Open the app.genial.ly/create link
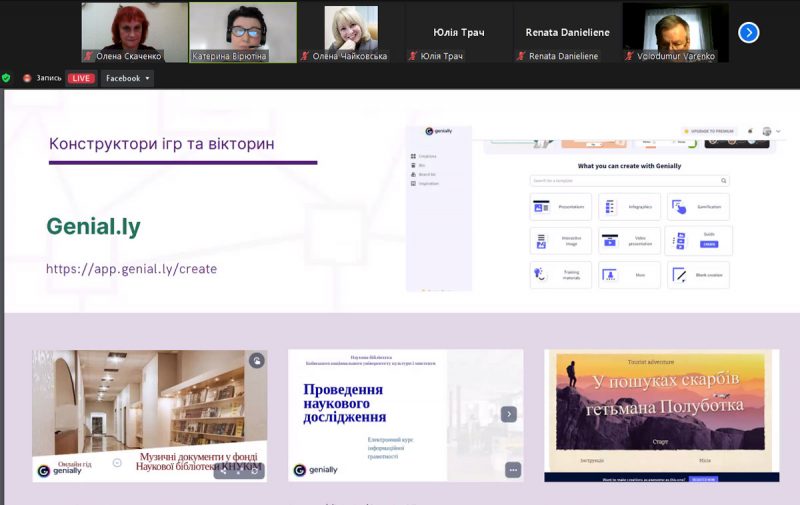 click(x=131, y=269)
